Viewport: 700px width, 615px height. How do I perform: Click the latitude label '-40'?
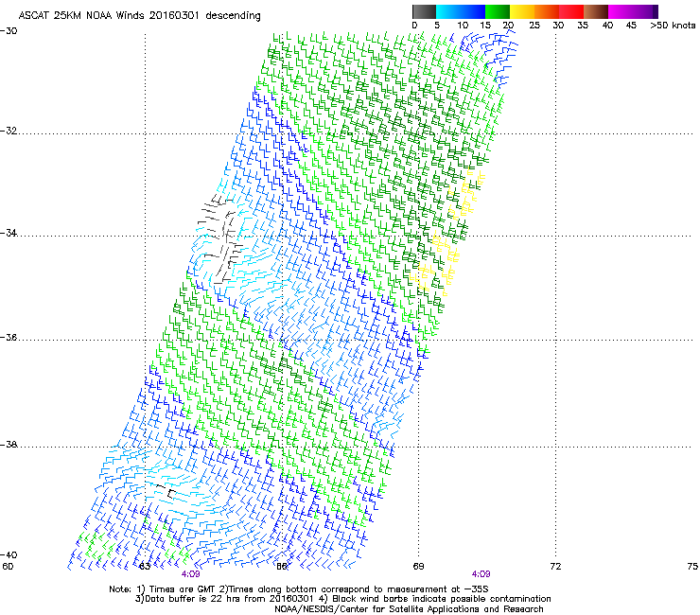click(9, 554)
